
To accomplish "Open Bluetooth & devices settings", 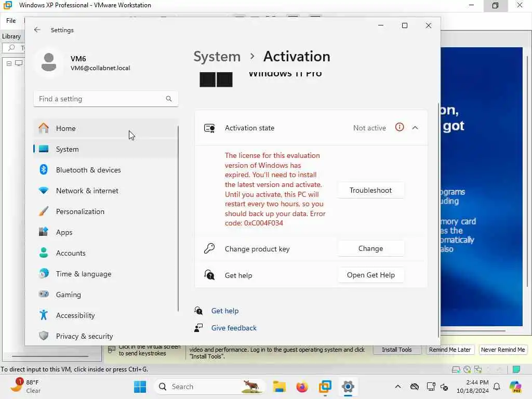I will [105, 170].
